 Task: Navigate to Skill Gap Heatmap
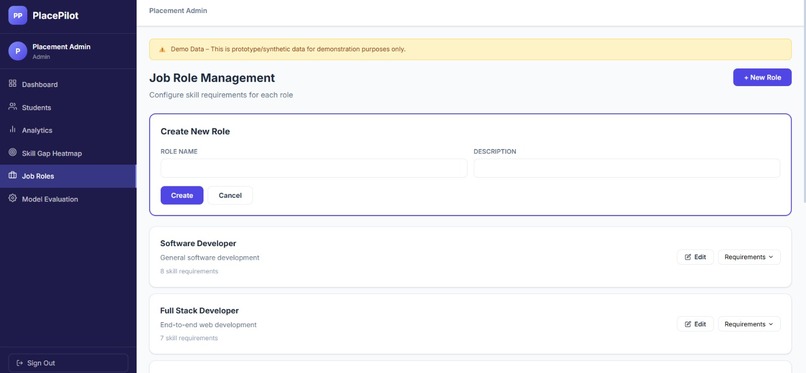68,153
